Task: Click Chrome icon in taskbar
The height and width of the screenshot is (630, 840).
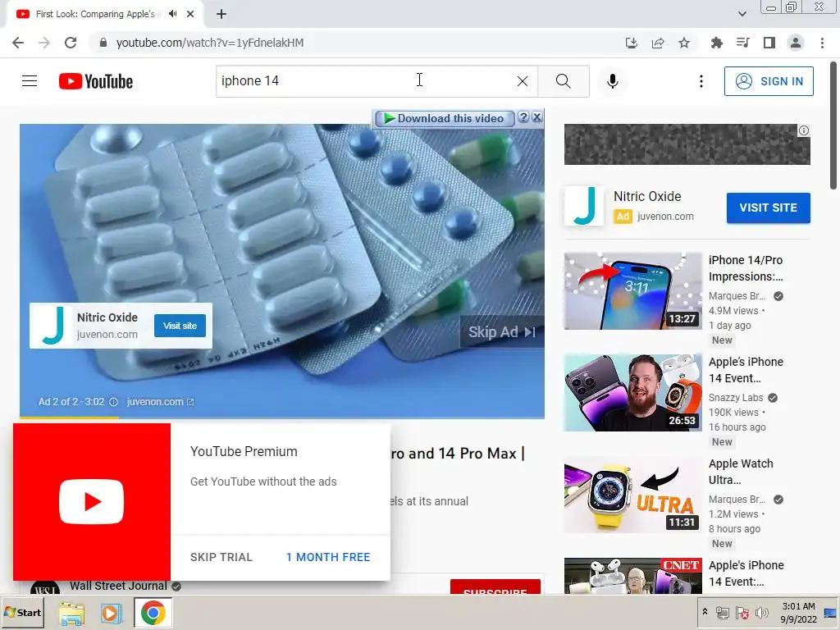Action: pyautogui.click(x=153, y=613)
